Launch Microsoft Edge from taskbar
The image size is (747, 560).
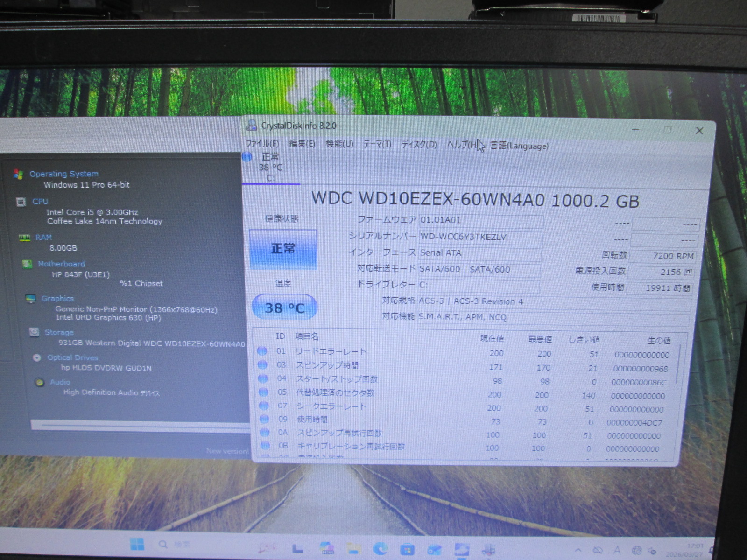pos(380,549)
